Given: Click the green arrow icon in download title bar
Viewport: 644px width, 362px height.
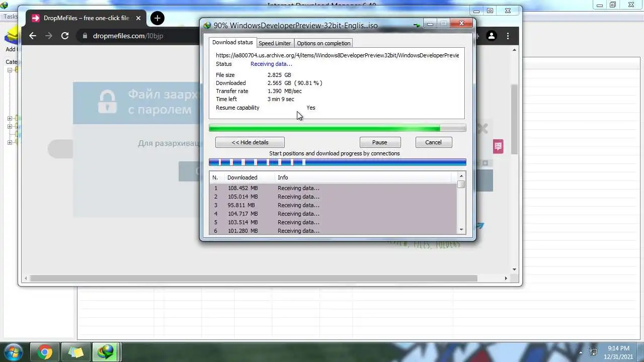Looking at the screenshot, I should pos(417,25).
